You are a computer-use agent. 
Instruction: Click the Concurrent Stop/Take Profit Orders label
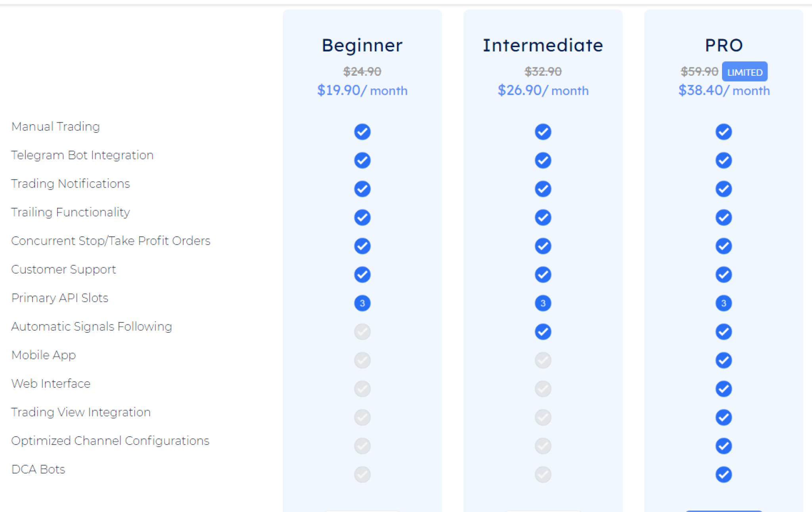[111, 241]
